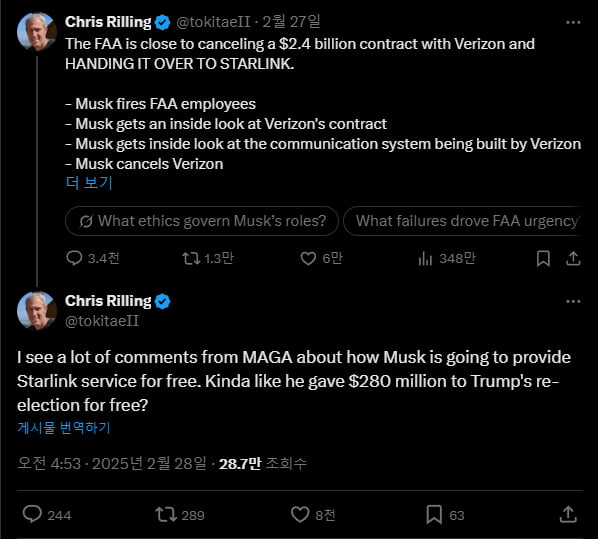The width and height of the screenshot is (598, 539).
Task: Bookmark the first tweet about Starlink
Action: (543, 258)
